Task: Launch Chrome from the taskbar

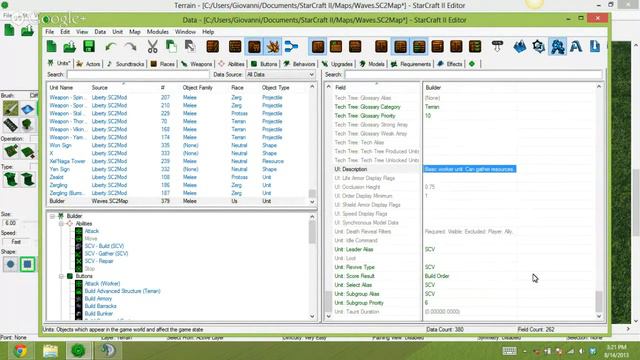Action: (x=20, y=351)
